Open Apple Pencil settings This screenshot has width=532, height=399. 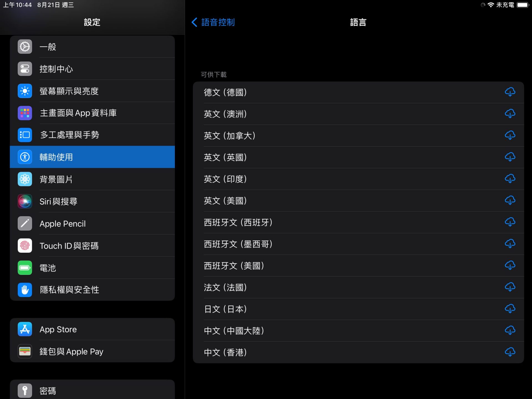[x=92, y=224]
